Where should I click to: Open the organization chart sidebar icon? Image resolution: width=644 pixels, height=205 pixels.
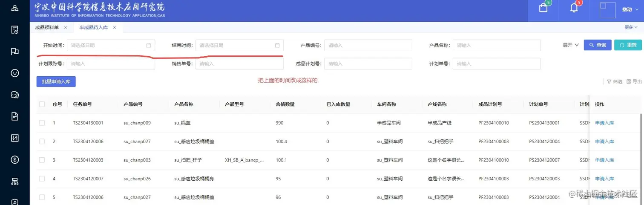(15, 8)
